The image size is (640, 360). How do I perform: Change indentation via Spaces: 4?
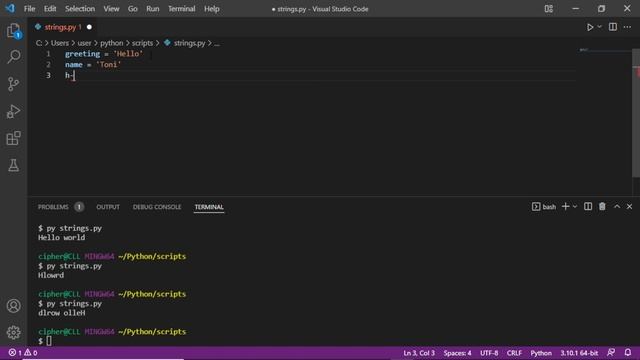point(457,353)
